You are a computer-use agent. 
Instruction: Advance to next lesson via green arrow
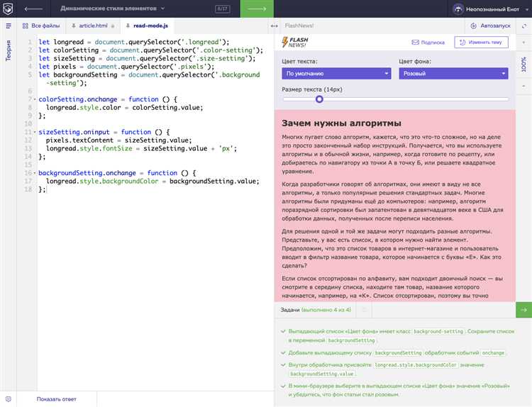[x=257, y=9]
